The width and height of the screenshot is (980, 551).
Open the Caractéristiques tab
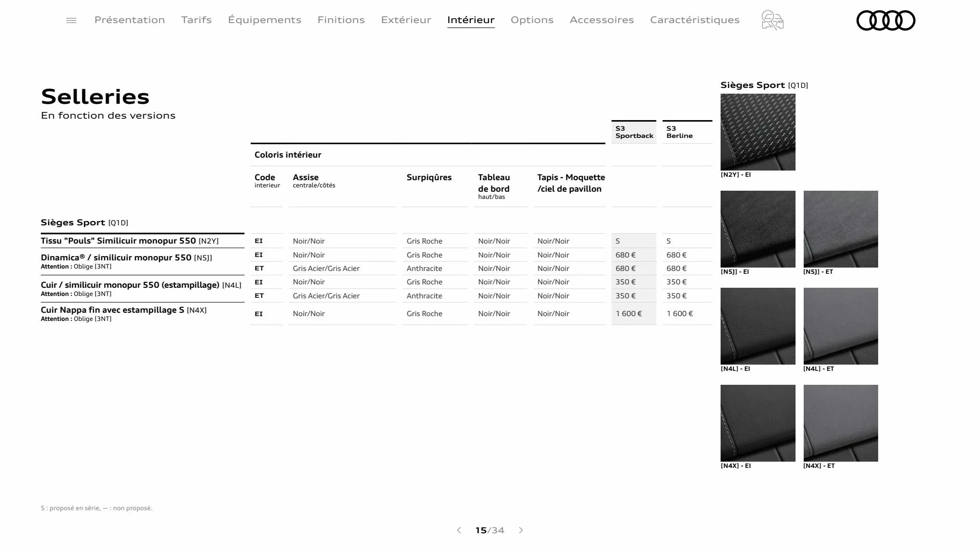click(x=695, y=20)
